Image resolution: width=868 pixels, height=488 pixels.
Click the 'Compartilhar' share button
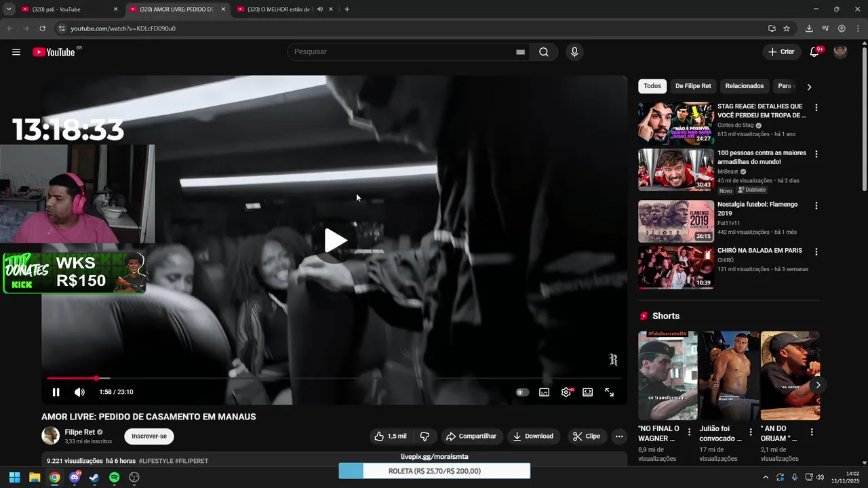471,436
